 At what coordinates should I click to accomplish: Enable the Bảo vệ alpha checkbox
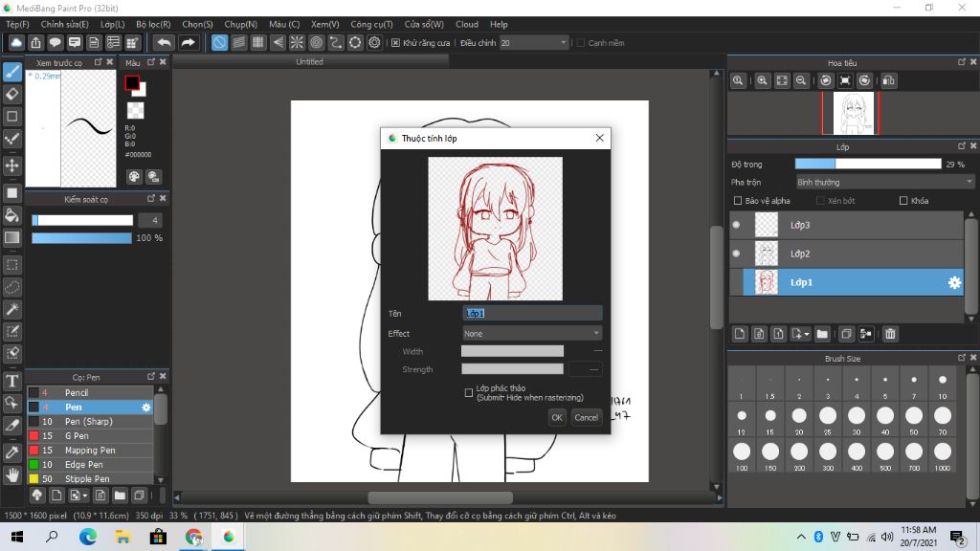(x=738, y=201)
